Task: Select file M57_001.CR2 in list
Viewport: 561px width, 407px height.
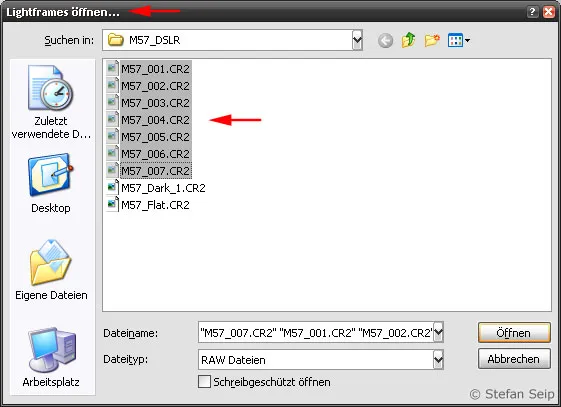Action: click(148, 69)
